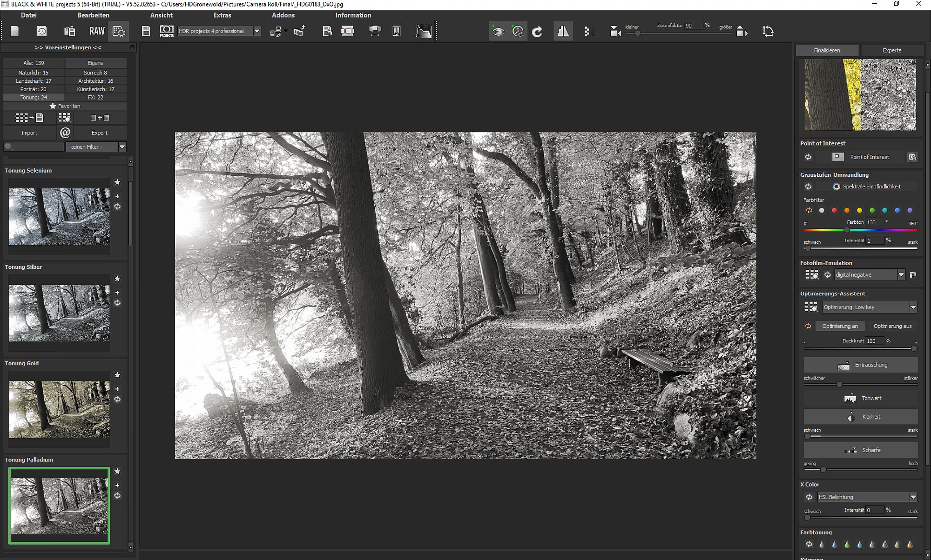The width and height of the screenshot is (931, 560).
Task: Click the Point of Interest reset icon
Action: pyautogui.click(x=808, y=157)
